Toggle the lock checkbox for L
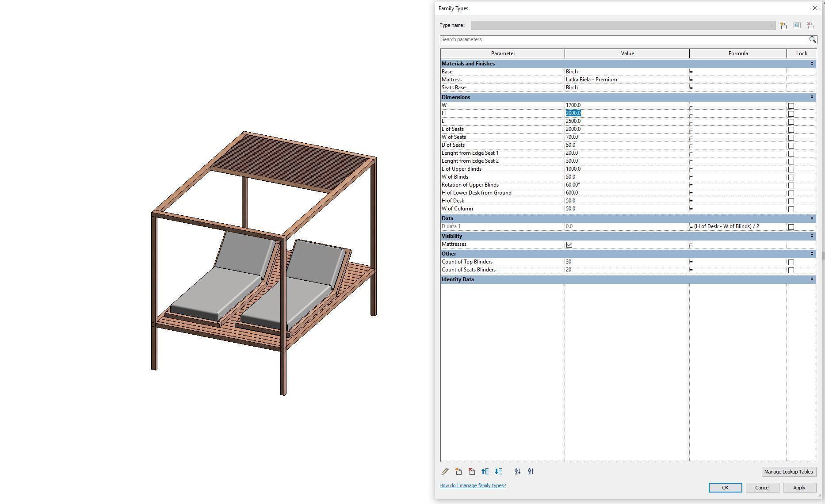825x504 pixels. tap(791, 122)
